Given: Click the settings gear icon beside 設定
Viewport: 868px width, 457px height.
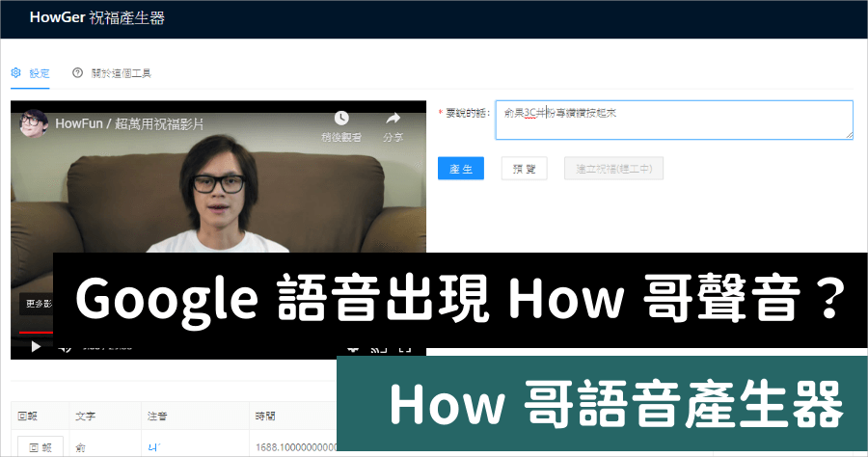Looking at the screenshot, I should 16,72.
